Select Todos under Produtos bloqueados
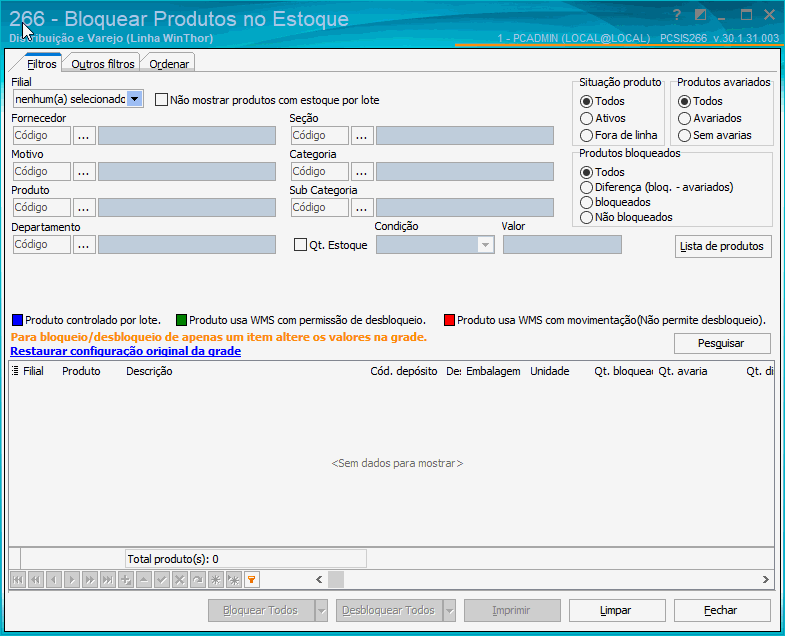Viewport: 785px width, 636px height. [x=586, y=172]
